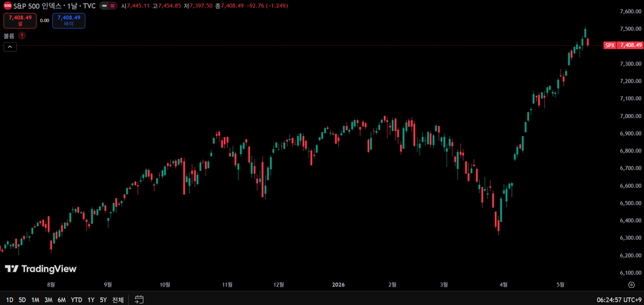Click the 5월 label on time axis

(x=560, y=285)
